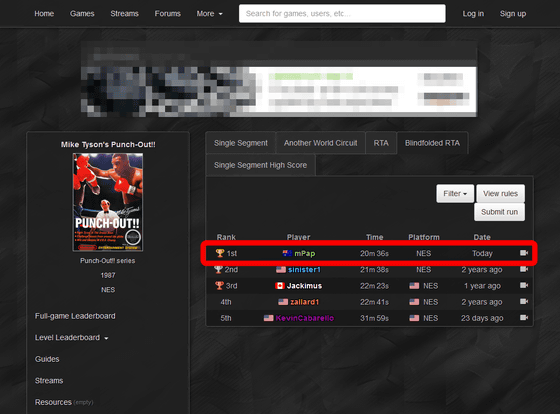
Task: Expand the Level Leaderboard menu
Action: click(71, 338)
